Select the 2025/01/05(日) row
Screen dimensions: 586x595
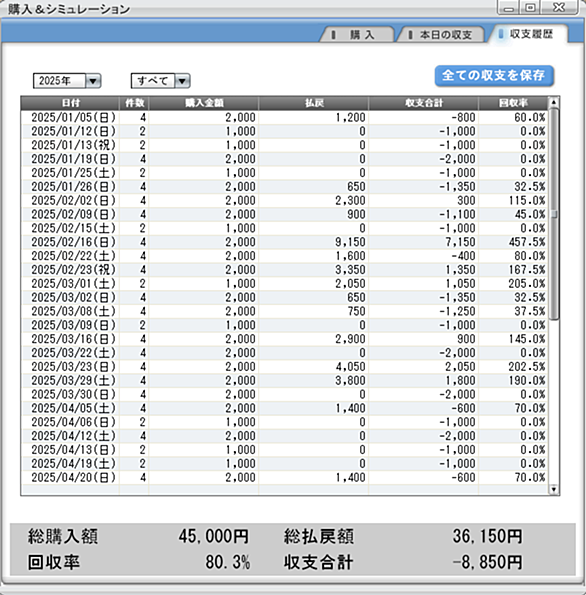pyautogui.click(x=284, y=117)
